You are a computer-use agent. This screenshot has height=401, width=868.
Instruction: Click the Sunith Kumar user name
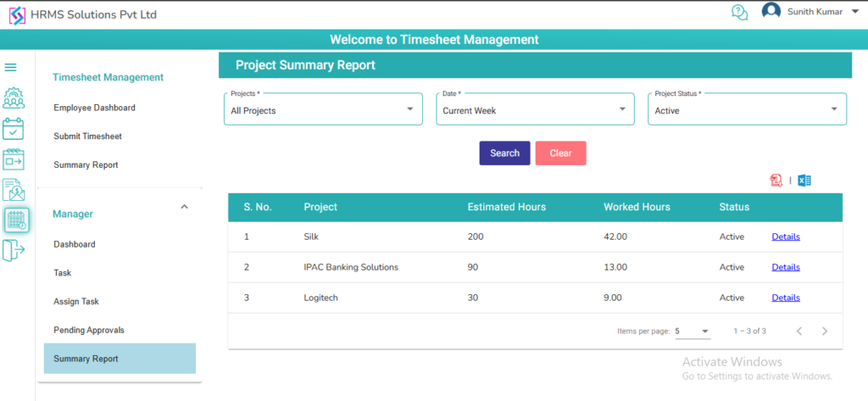tap(815, 12)
